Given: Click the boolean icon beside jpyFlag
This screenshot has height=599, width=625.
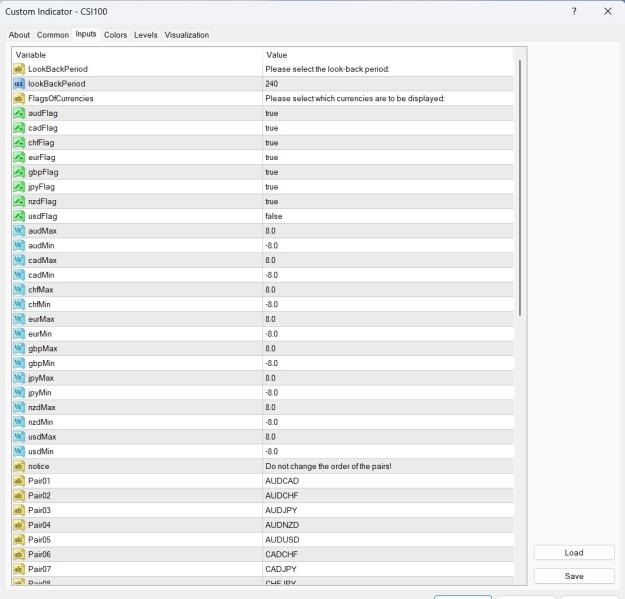Looking at the screenshot, I should 19,187.
